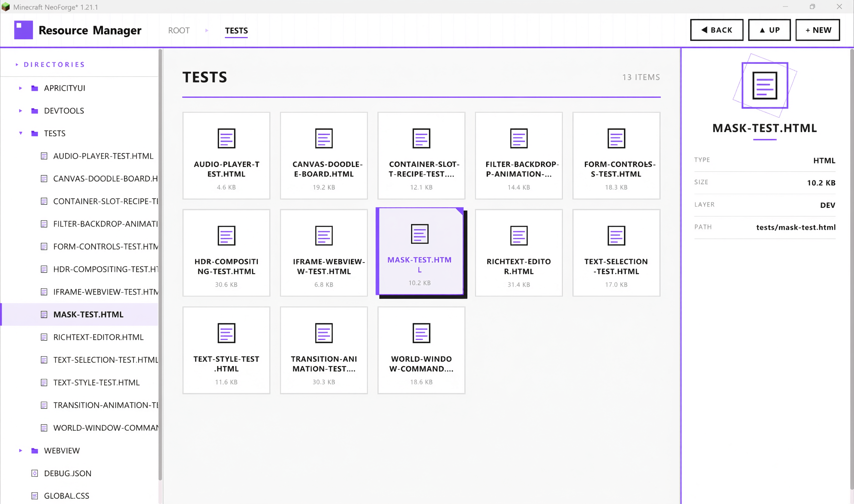Click the 13 ITEMS count label
Screen dimensions: 854x504
click(x=641, y=77)
